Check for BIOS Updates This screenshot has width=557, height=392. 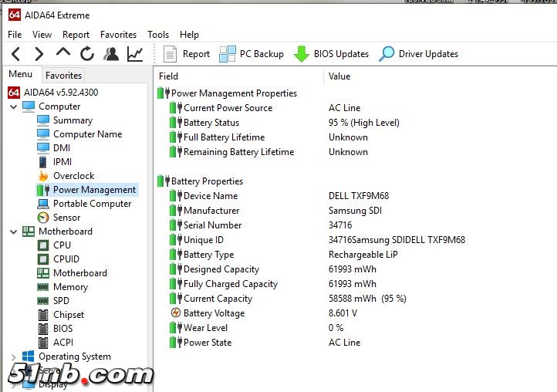(x=331, y=54)
